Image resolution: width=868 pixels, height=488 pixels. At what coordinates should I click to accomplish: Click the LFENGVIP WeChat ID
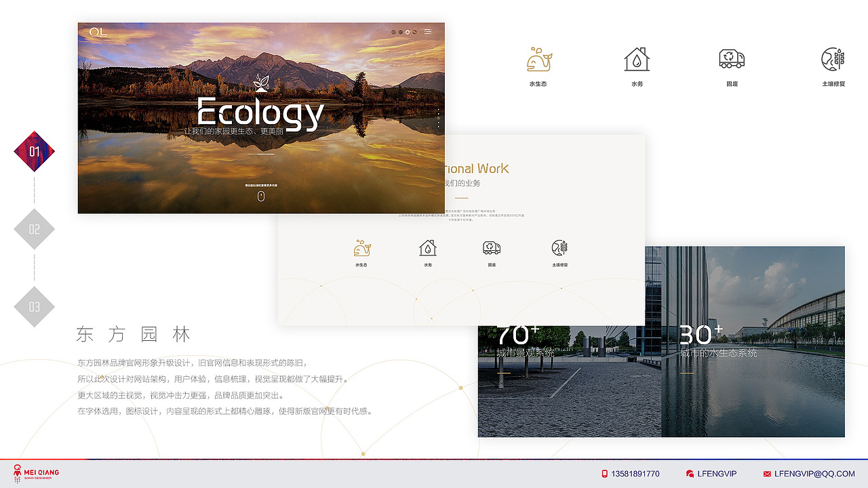pos(717,474)
